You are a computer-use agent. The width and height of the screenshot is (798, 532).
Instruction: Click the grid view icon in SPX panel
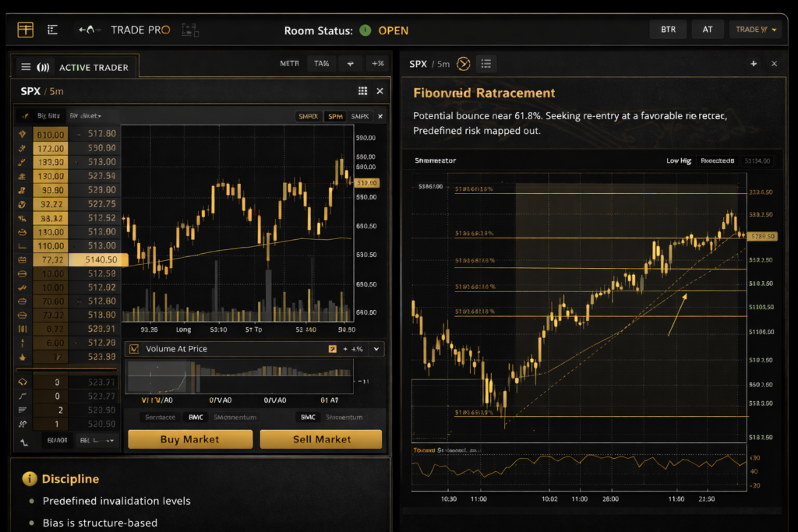click(x=362, y=91)
